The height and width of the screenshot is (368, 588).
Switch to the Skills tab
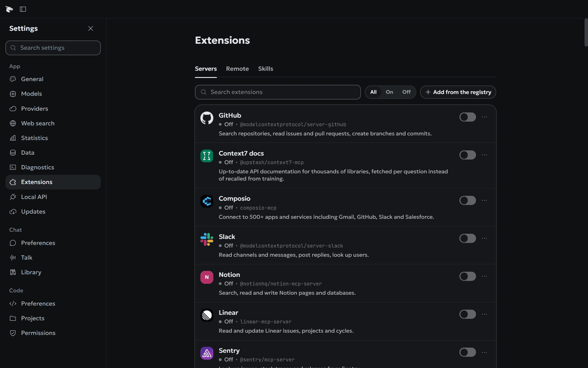pyautogui.click(x=266, y=69)
